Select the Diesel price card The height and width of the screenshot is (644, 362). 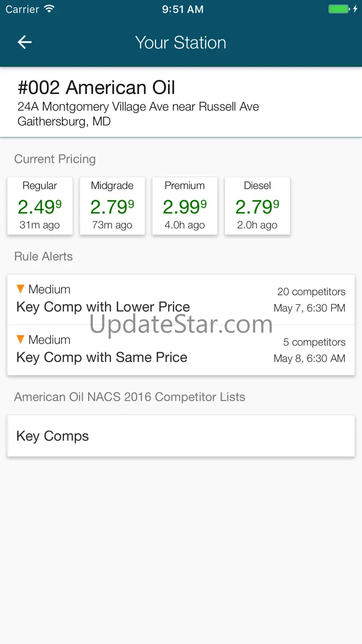click(257, 206)
